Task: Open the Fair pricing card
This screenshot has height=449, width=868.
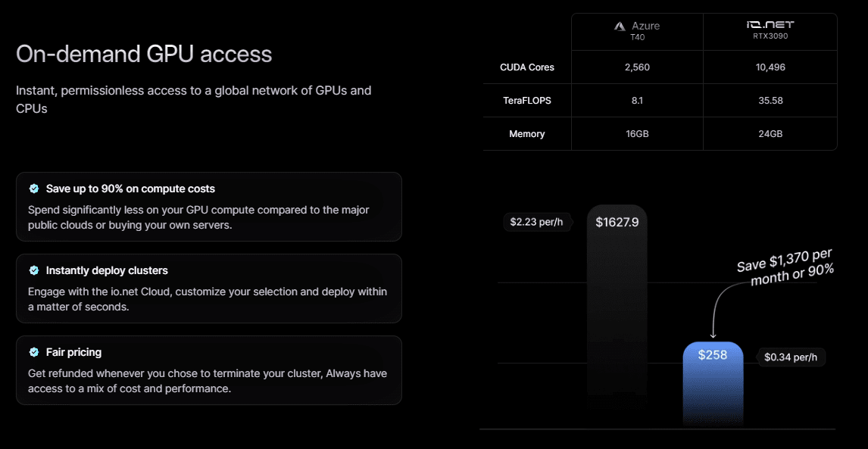Action: (208, 370)
